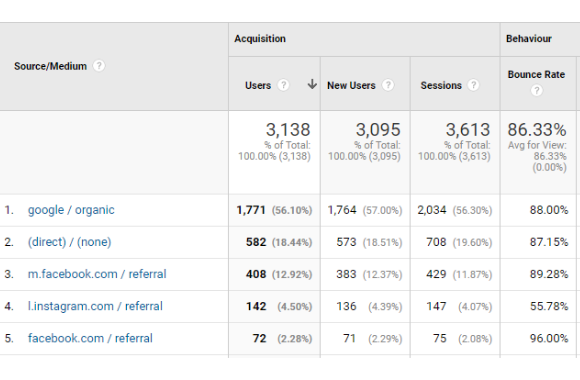Select direct New Users value 573
This screenshot has width=580, height=380.
click(346, 242)
